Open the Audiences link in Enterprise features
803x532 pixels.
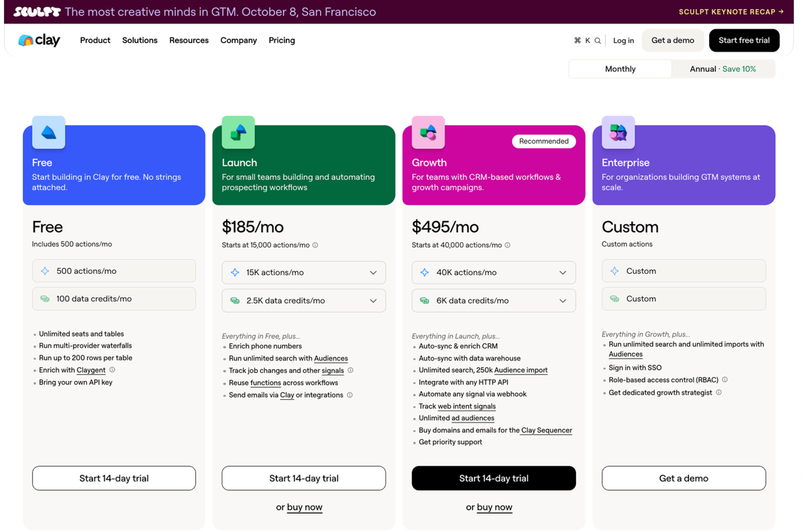pyautogui.click(x=625, y=354)
